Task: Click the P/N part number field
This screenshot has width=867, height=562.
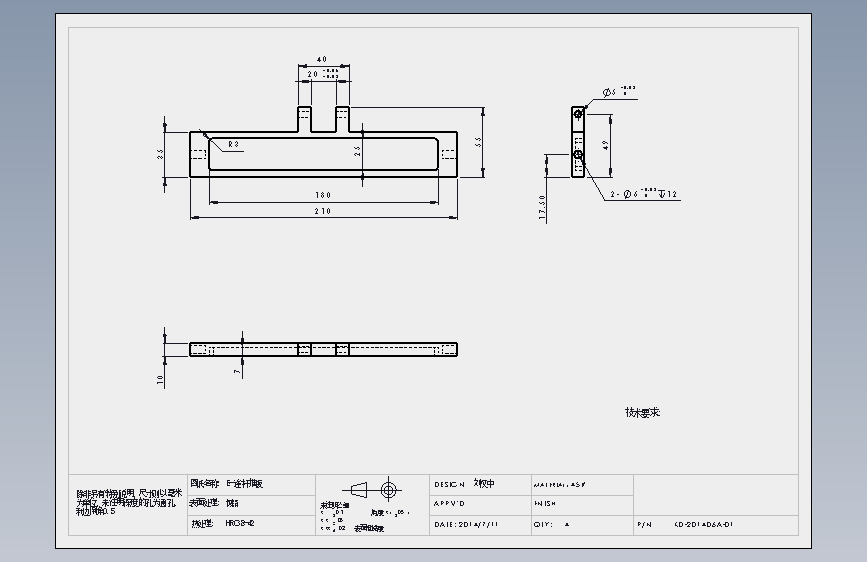Action: [x=716, y=524]
